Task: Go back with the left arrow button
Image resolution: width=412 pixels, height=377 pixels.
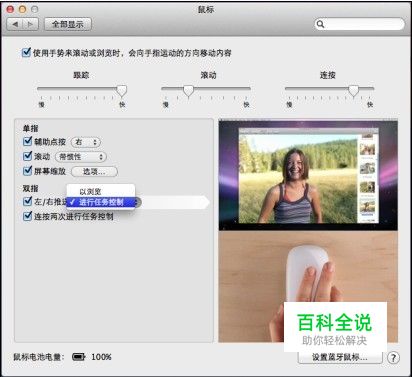Action: pyautogui.click(x=15, y=24)
